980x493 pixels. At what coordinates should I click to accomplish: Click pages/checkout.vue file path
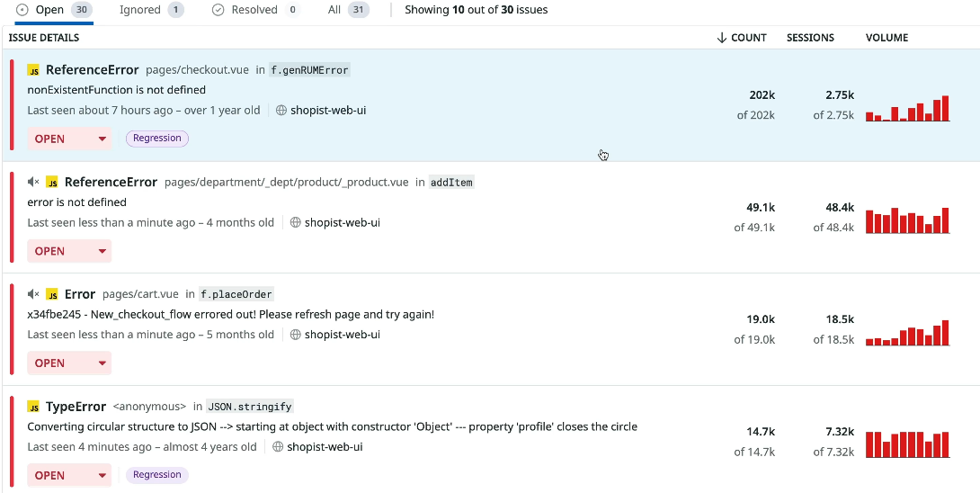tap(197, 70)
